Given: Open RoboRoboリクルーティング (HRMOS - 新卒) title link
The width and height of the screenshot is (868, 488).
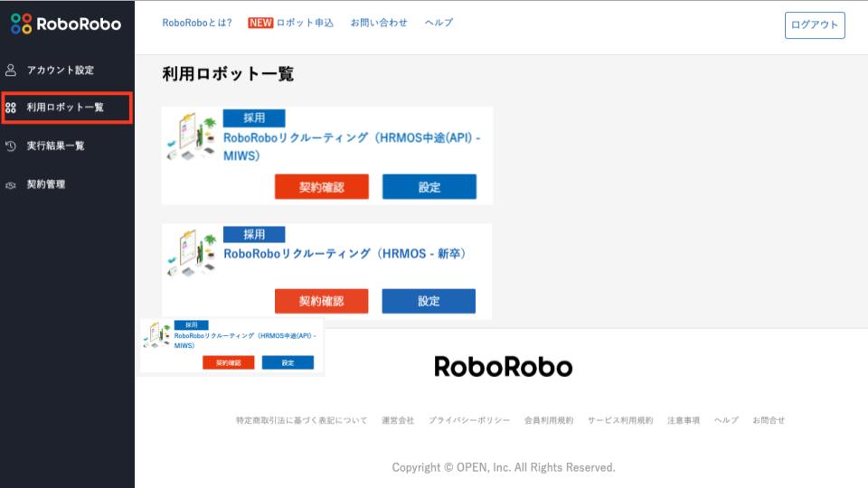Looking at the screenshot, I should (x=344, y=254).
